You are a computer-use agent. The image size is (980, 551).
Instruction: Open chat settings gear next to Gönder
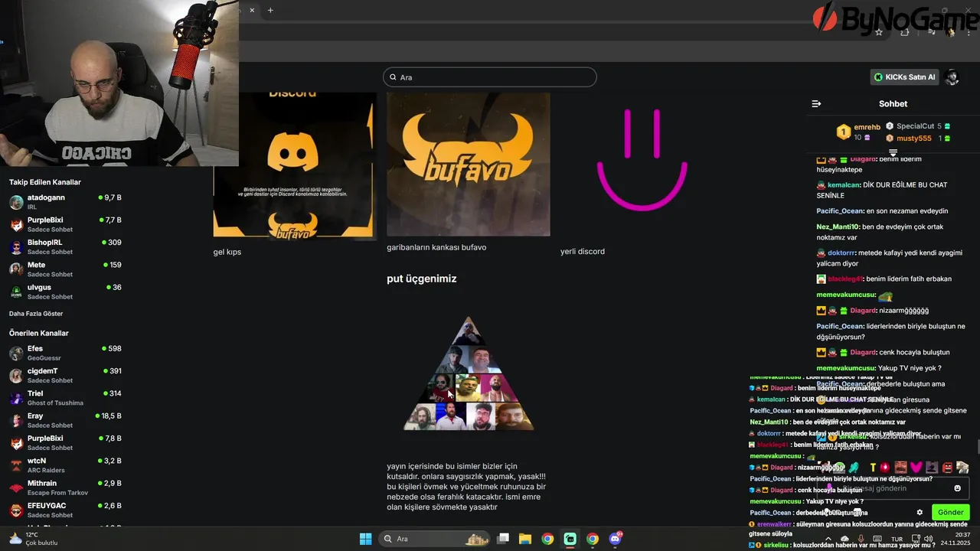(x=920, y=512)
